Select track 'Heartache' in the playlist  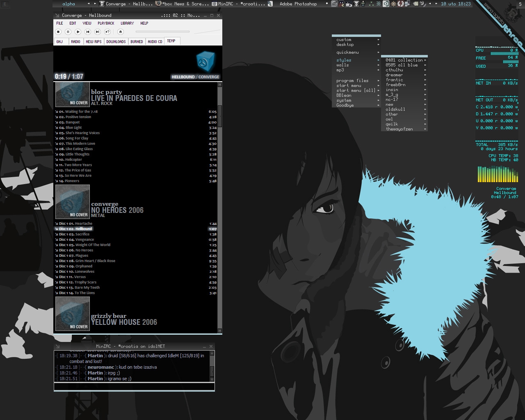(x=136, y=224)
